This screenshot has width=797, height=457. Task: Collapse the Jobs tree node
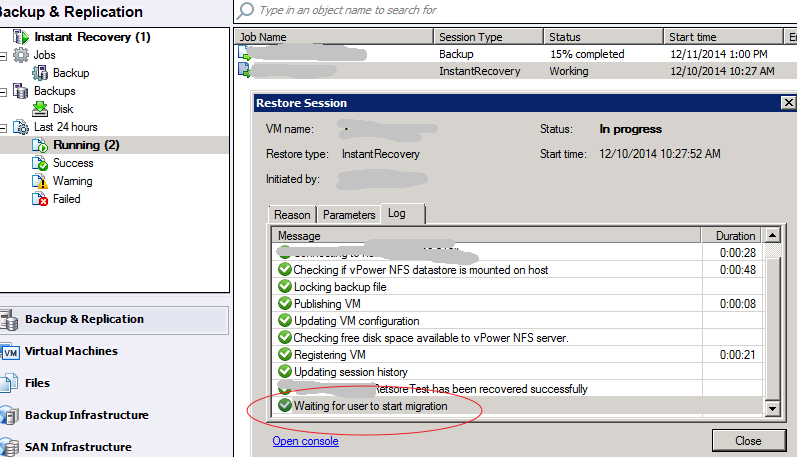coord(5,55)
